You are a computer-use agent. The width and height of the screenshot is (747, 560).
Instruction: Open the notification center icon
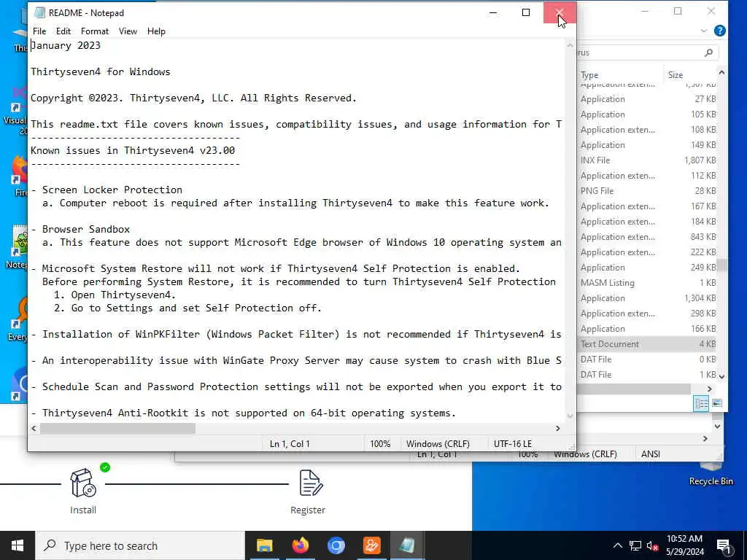(x=724, y=546)
